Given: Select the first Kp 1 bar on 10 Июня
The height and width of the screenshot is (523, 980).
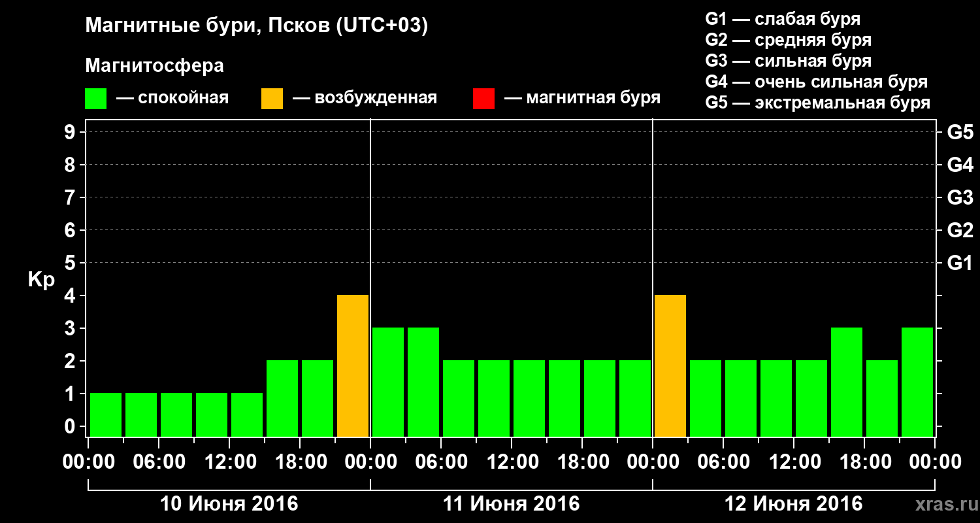Looking at the screenshot, I should coord(106,414).
